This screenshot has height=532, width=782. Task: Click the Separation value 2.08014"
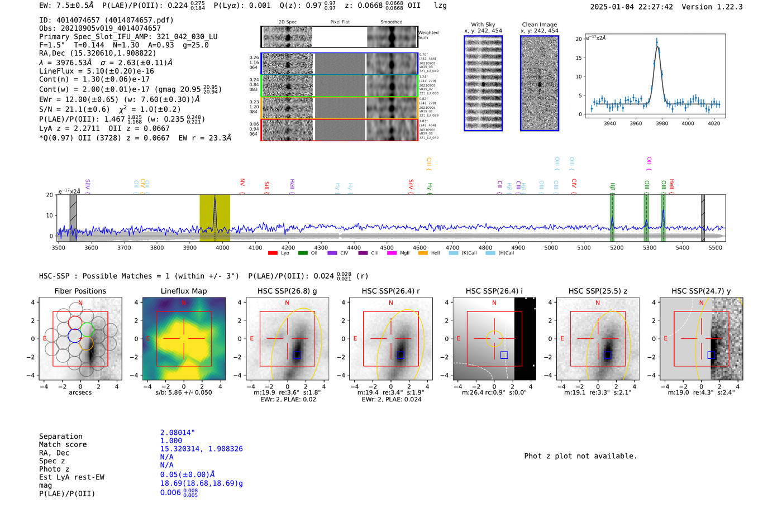coord(178,433)
